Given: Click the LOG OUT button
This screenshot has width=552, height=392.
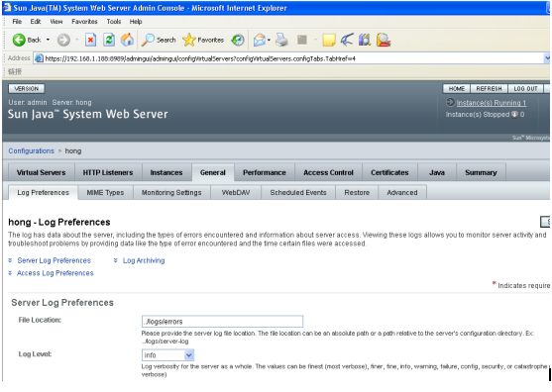Looking at the screenshot, I should pyautogui.click(x=525, y=88).
